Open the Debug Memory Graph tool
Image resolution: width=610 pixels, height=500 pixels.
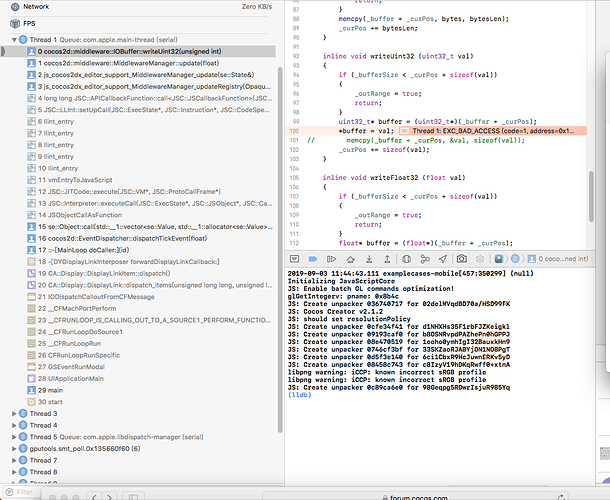tap(425, 259)
